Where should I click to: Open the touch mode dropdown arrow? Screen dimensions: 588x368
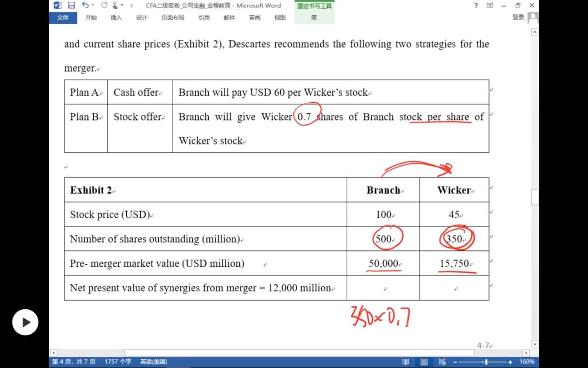[x=122, y=5]
